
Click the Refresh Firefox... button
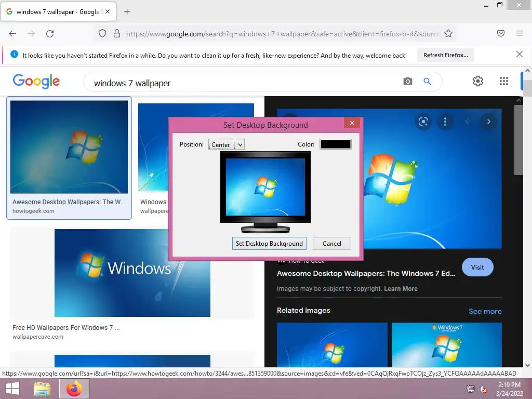pos(445,55)
